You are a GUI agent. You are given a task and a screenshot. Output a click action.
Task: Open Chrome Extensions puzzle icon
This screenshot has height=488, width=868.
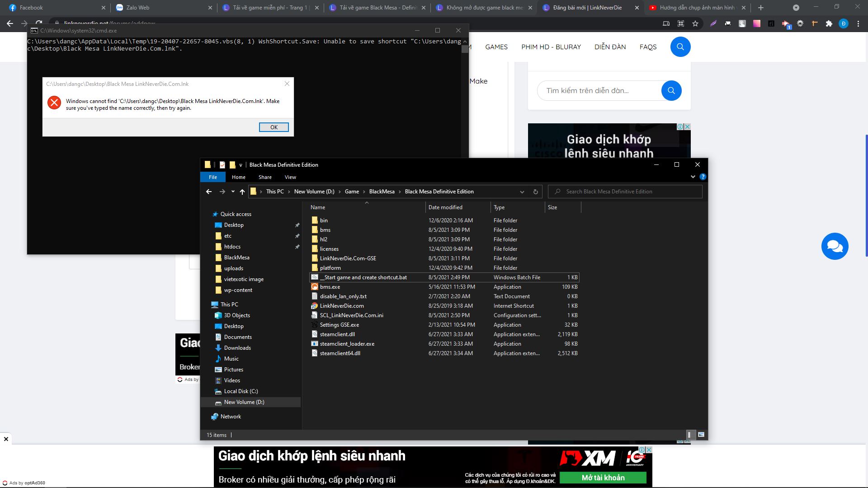(x=829, y=23)
